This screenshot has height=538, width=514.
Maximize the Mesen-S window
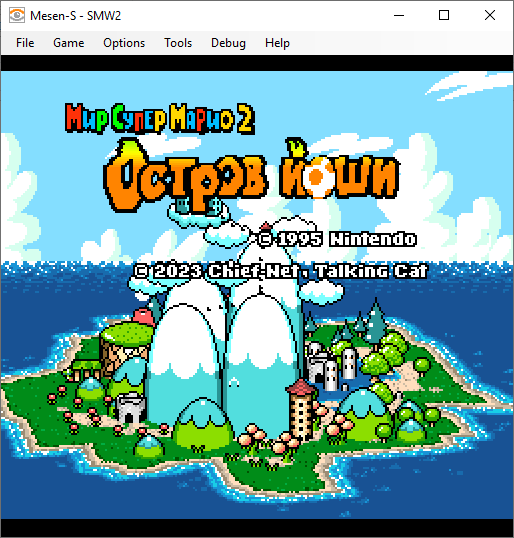(x=444, y=15)
